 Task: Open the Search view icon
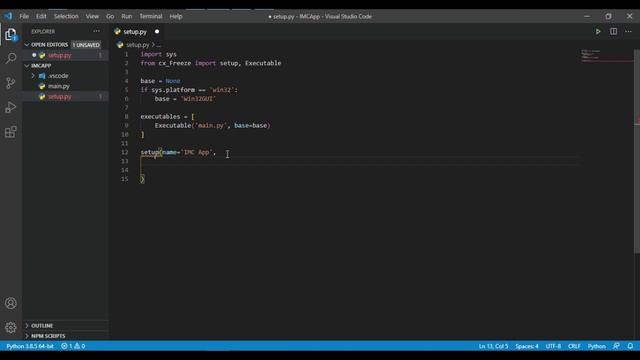pos(11,58)
